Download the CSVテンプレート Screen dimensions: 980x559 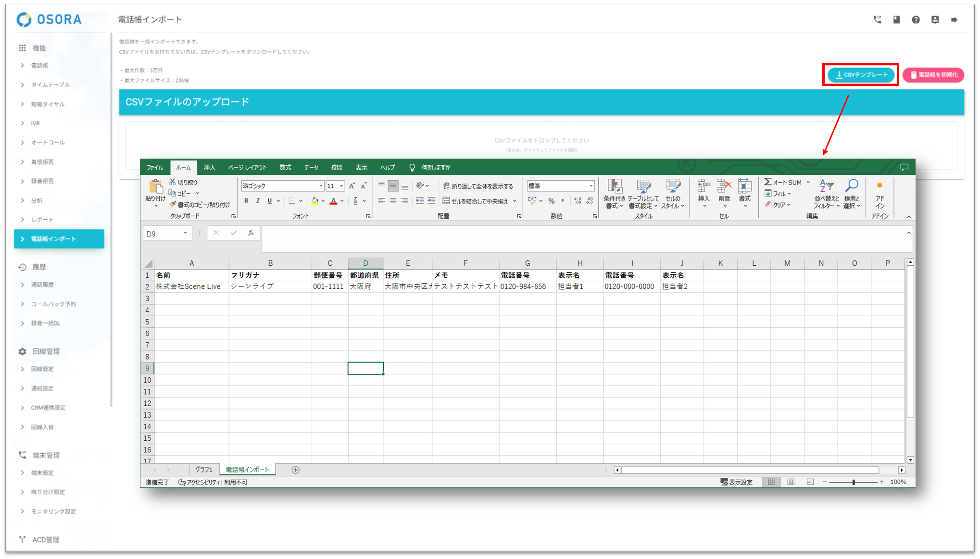coord(861,75)
